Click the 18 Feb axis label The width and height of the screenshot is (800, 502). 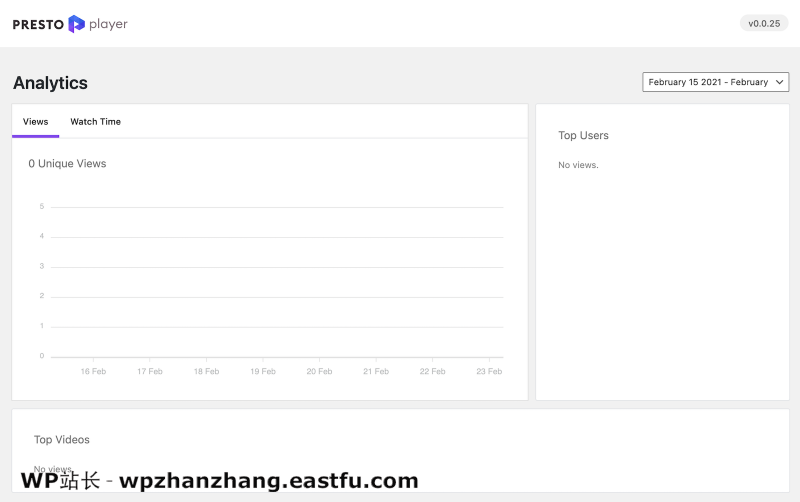[207, 371]
